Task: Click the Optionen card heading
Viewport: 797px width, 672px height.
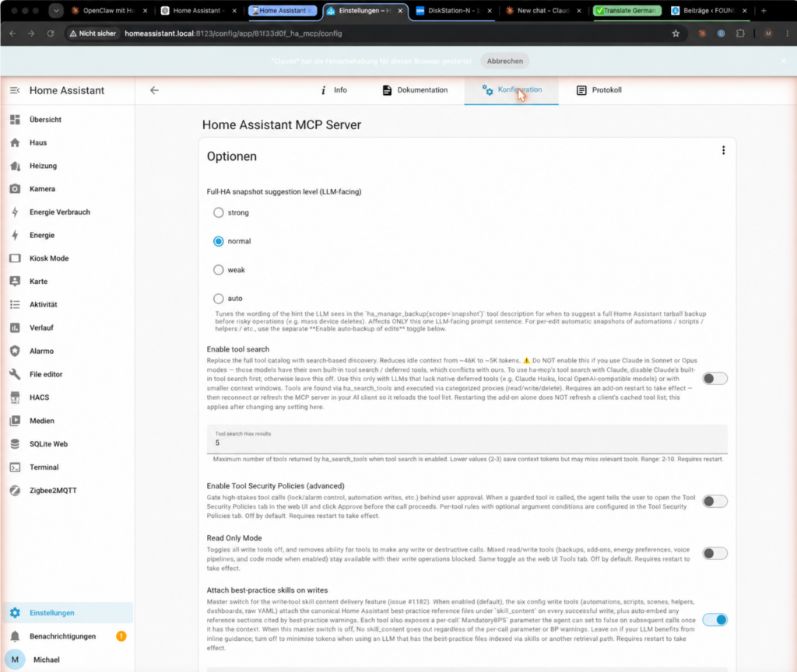Action: coord(232,156)
